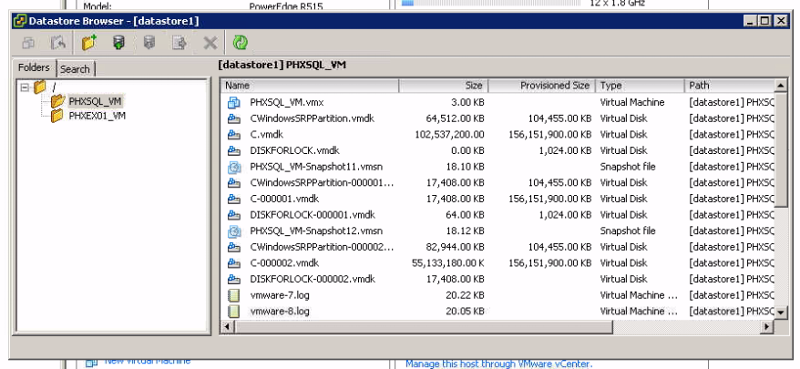Open the Manage this host through VMware vCenter link
Image resolution: width=800 pixels, height=369 pixels.
pyautogui.click(x=498, y=364)
